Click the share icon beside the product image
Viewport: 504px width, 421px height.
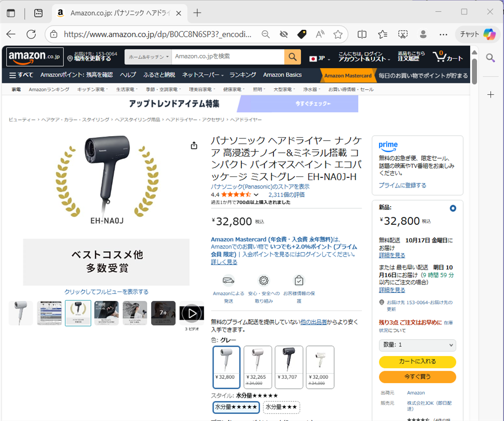point(194,145)
